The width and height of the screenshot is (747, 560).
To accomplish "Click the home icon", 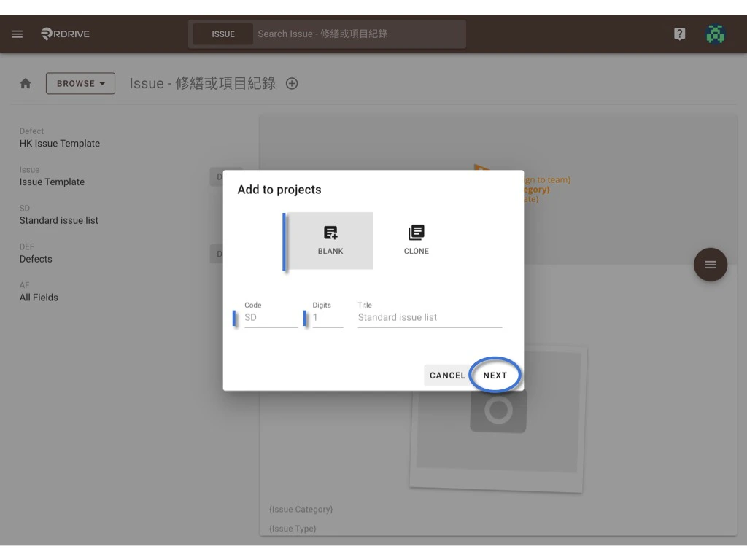I will pos(25,83).
